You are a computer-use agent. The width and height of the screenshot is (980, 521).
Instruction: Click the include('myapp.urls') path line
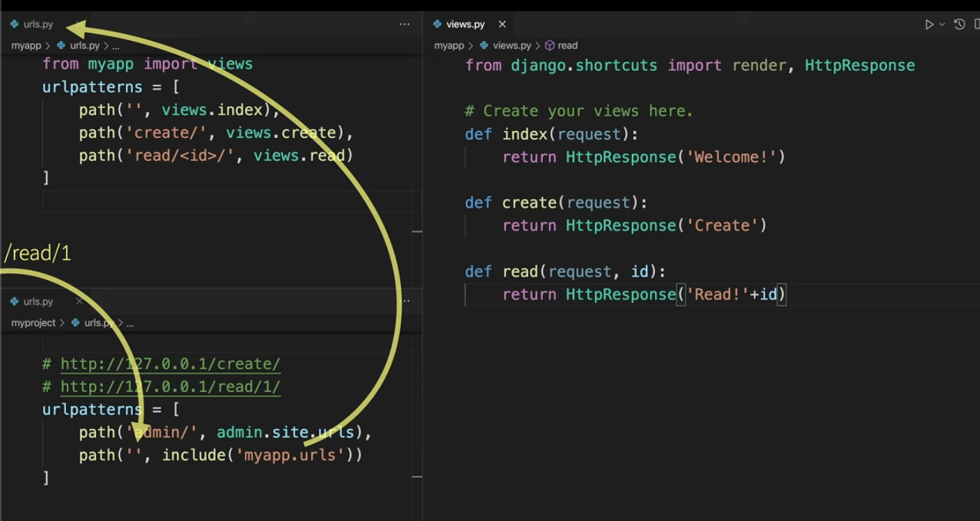[221, 455]
